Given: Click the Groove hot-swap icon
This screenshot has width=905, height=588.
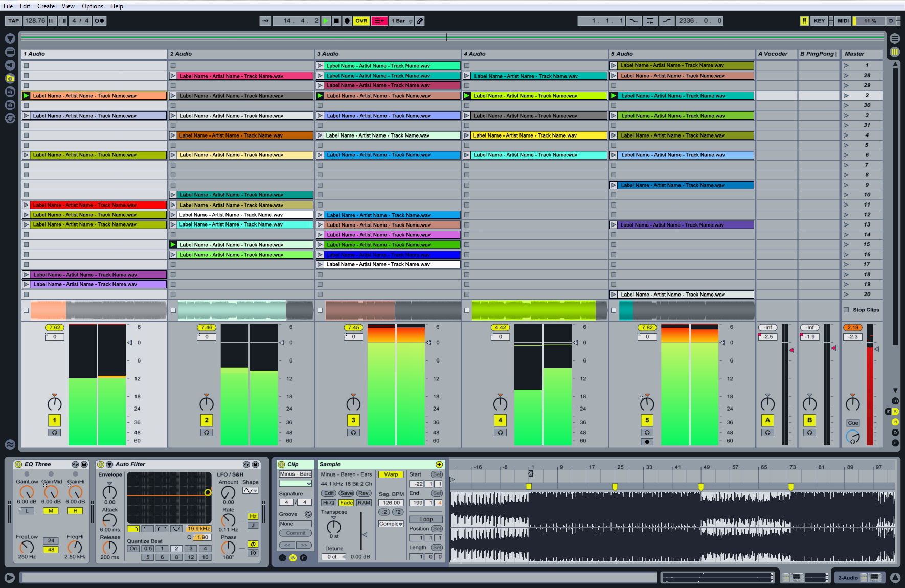Looking at the screenshot, I should point(308,514).
